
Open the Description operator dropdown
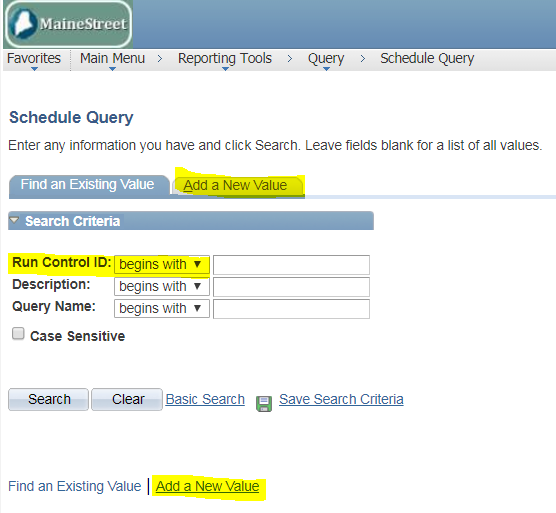162,286
